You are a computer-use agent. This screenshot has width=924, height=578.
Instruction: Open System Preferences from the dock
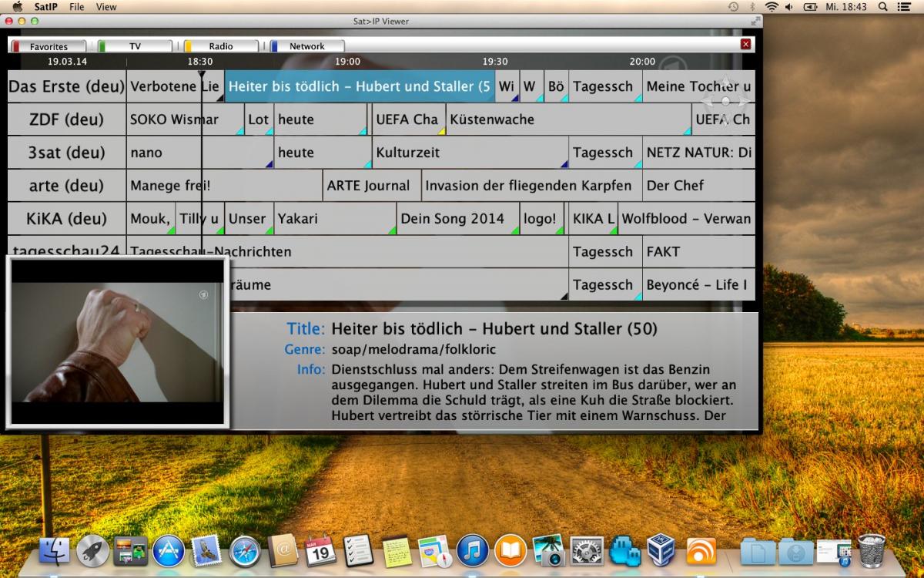point(587,551)
